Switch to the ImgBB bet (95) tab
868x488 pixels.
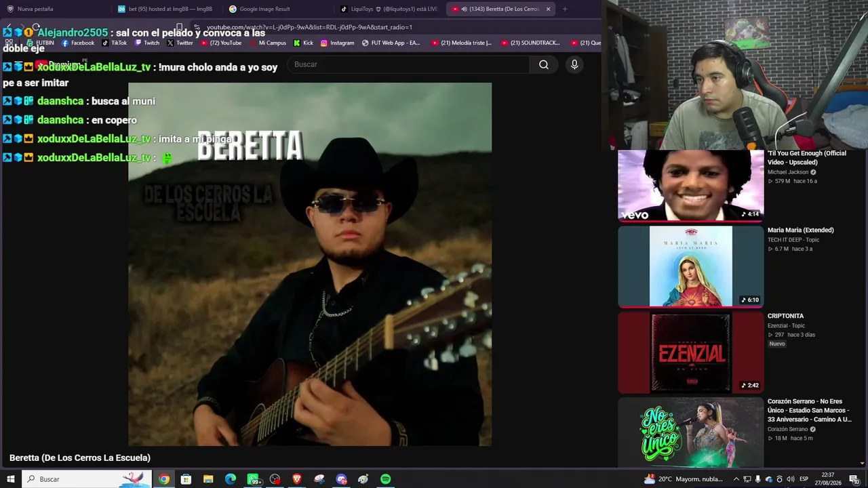(165, 9)
